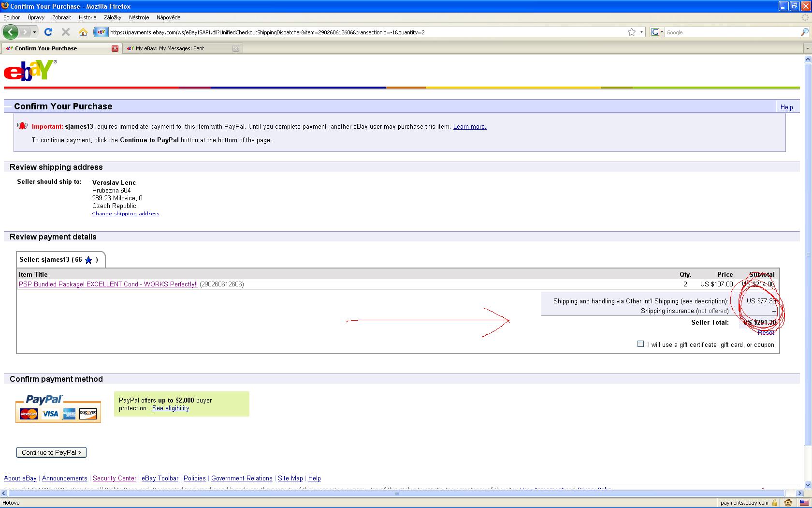This screenshot has height=508, width=812.
Task: Open the back/forward history dropdown arrow
Action: tap(34, 32)
